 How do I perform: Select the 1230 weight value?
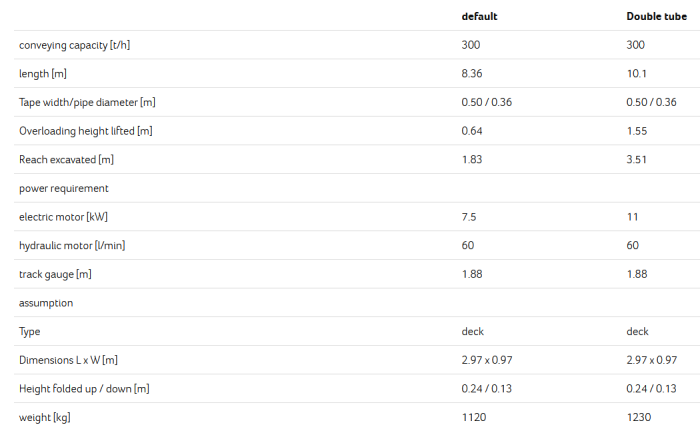click(639, 417)
